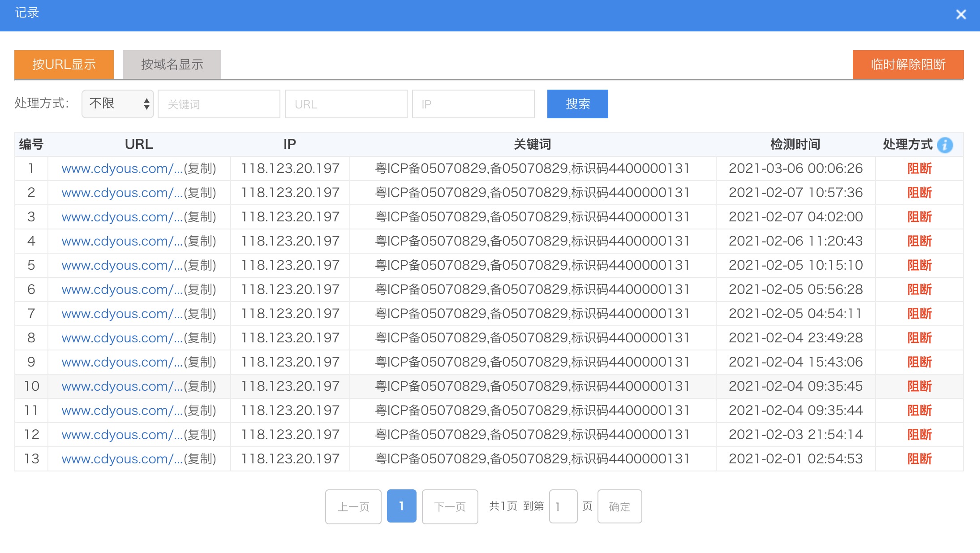Click the 临时解除阻断 button

coord(908,65)
